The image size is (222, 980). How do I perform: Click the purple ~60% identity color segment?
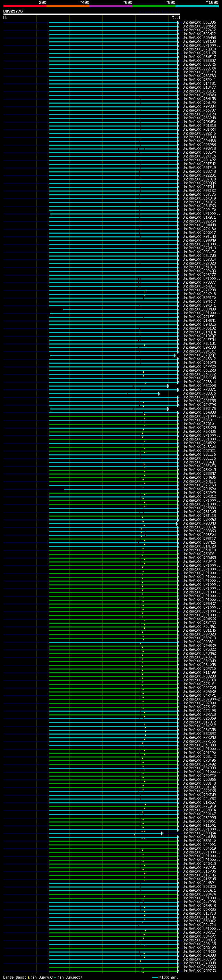(x=111, y=6)
